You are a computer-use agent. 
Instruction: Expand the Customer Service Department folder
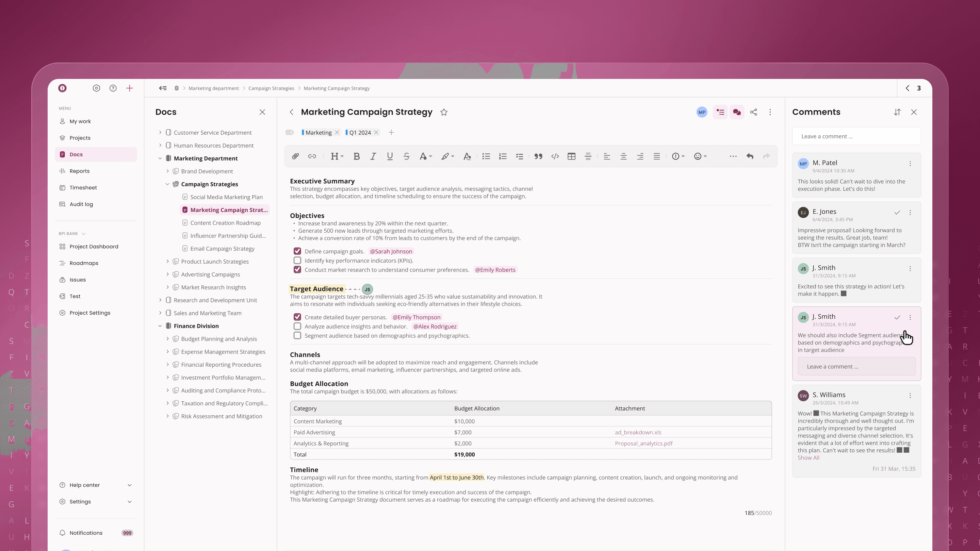click(160, 132)
